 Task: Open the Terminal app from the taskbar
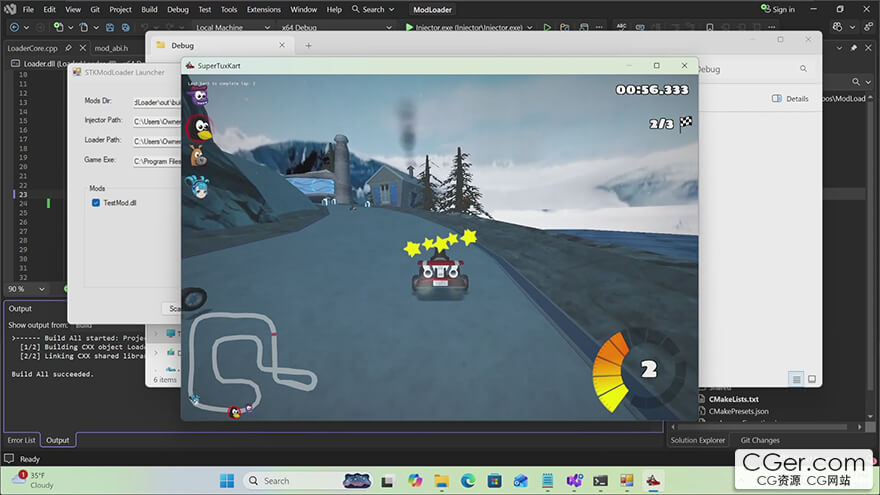coord(600,481)
